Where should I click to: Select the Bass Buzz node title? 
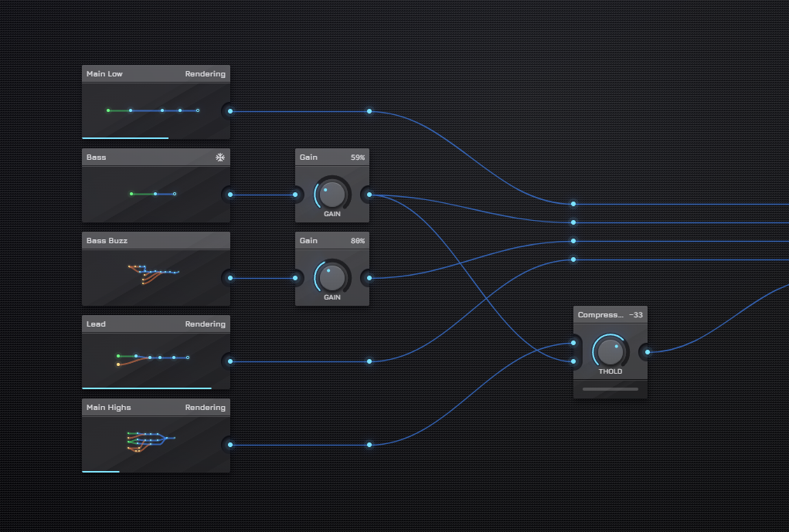[107, 241]
